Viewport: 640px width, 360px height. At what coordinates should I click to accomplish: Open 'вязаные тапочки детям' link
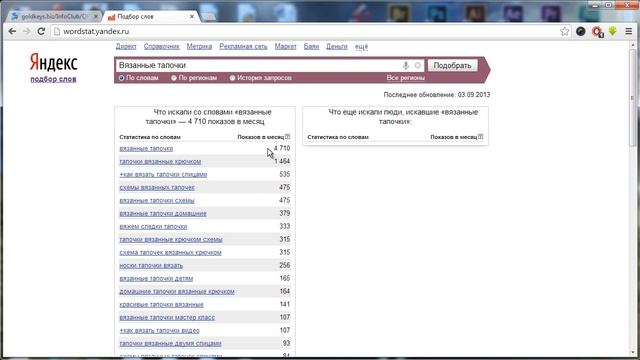pos(156,278)
